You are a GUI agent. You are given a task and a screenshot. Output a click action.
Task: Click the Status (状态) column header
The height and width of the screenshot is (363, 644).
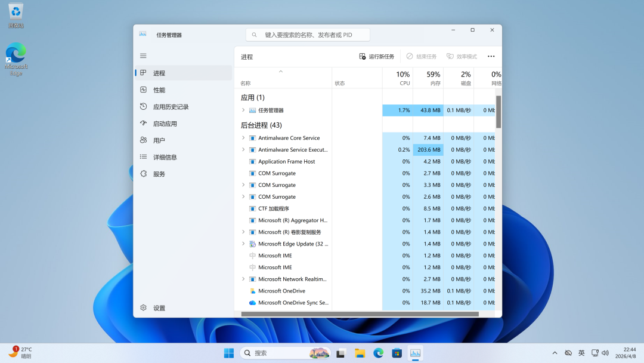click(x=357, y=78)
